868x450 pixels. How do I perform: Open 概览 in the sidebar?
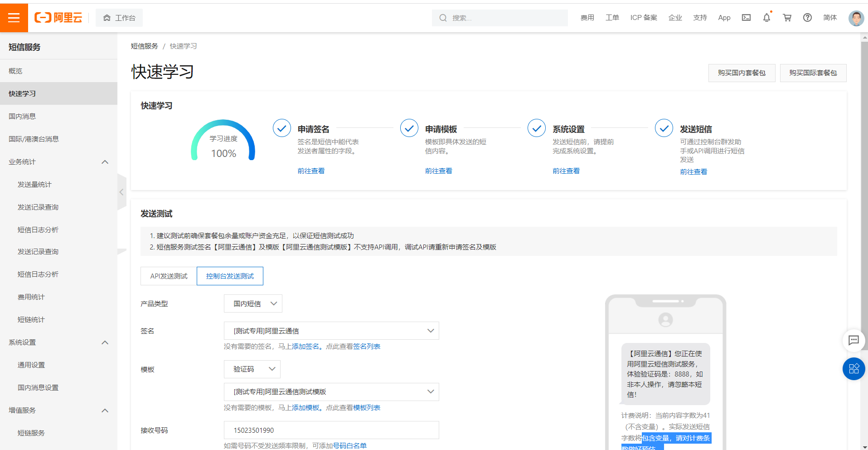tap(58, 71)
